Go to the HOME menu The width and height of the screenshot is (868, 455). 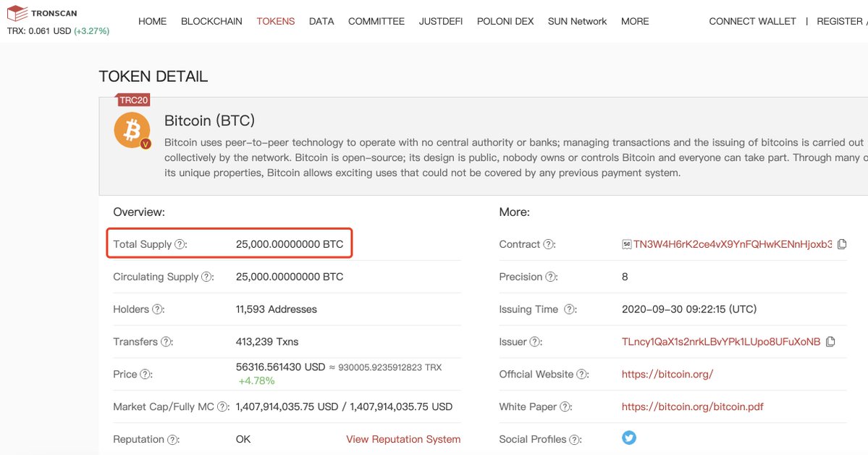(x=152, y=21)
